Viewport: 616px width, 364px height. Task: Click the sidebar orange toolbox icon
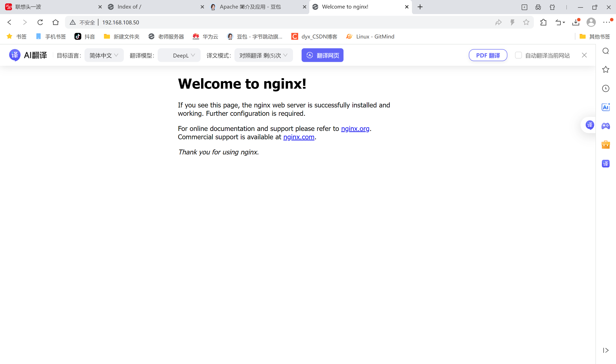tap(606, 145)
